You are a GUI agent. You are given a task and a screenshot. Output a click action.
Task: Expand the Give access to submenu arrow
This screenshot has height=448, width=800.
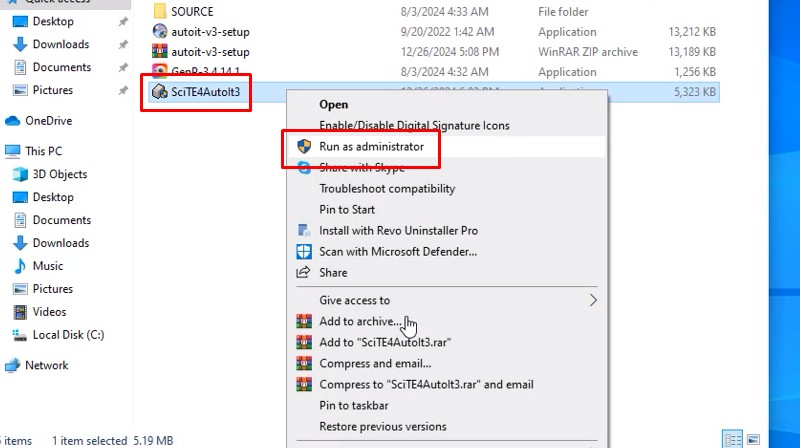click(593, 300)
